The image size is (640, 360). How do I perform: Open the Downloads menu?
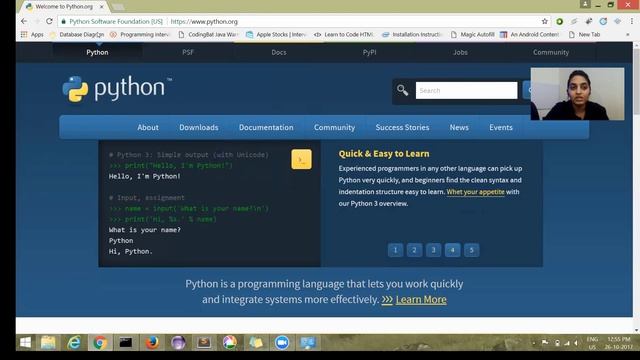coord(199,127)
